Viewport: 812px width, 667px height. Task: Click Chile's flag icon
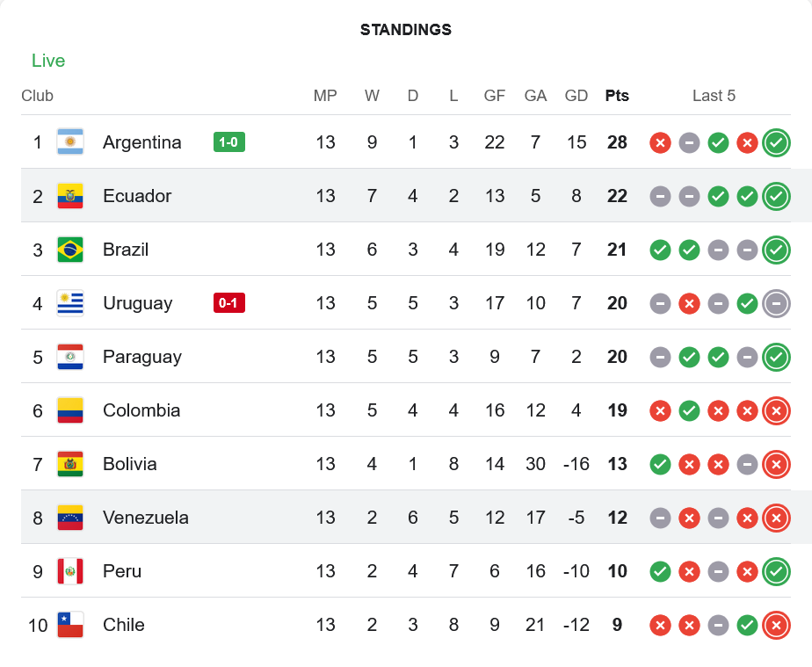pos(70,625)
